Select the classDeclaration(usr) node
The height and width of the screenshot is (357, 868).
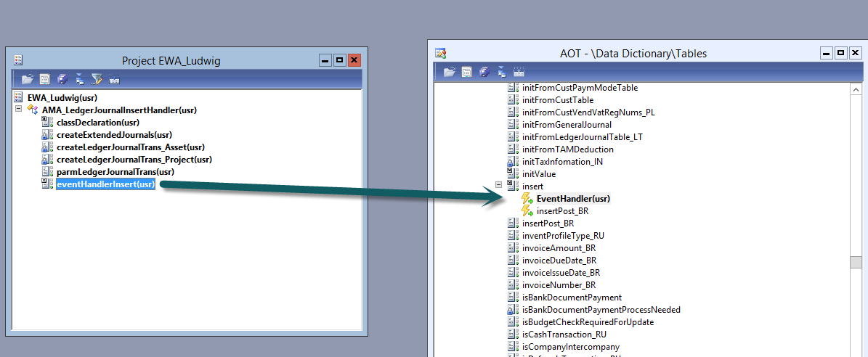(x=97, y=122)
